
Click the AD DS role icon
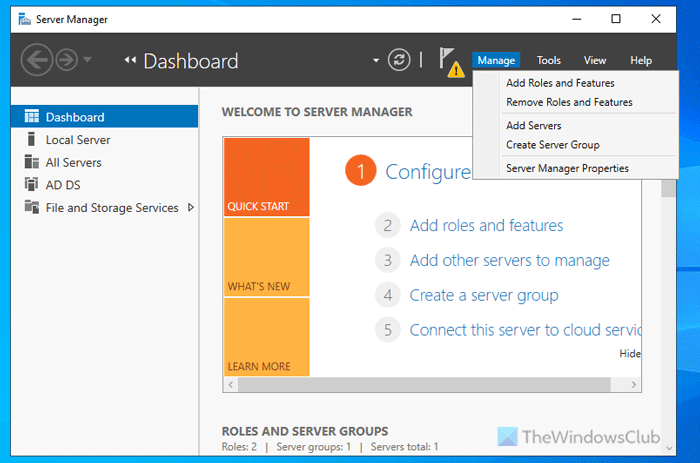tap(30, 185)
